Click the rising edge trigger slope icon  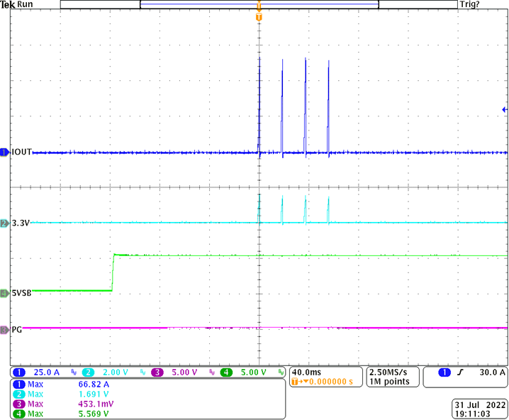coord(460,372)
